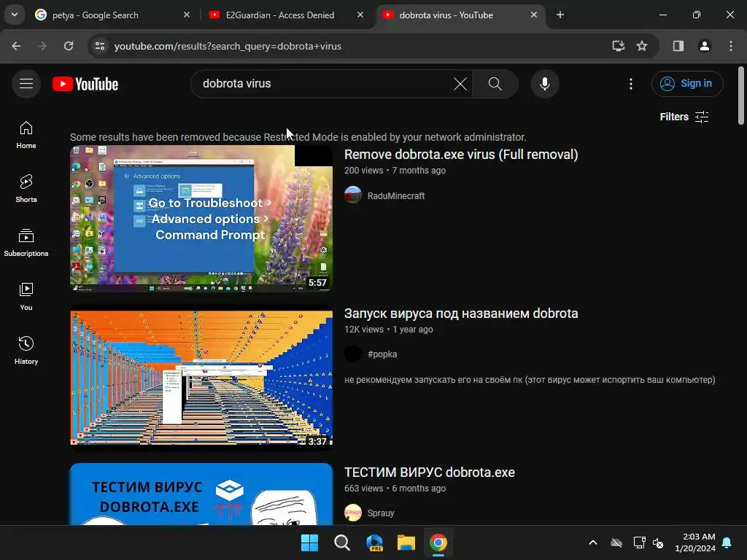Open the You section in sidebar
This screenshot has width=747, height=560.
point(26,296)
